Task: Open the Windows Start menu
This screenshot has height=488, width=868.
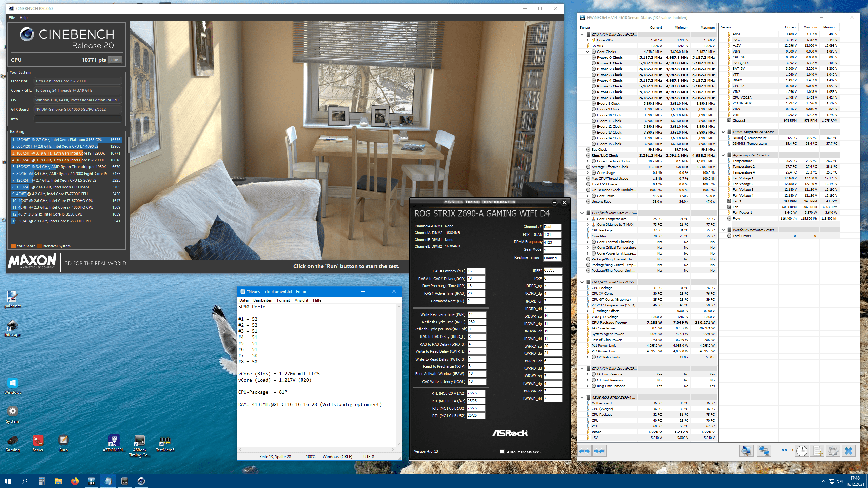Action: (8, 481)
